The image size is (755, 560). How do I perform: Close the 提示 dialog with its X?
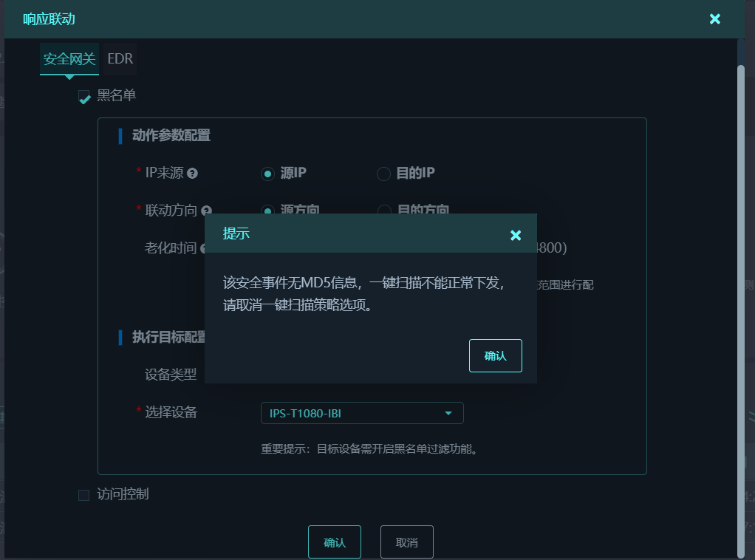tap(515, 235)
